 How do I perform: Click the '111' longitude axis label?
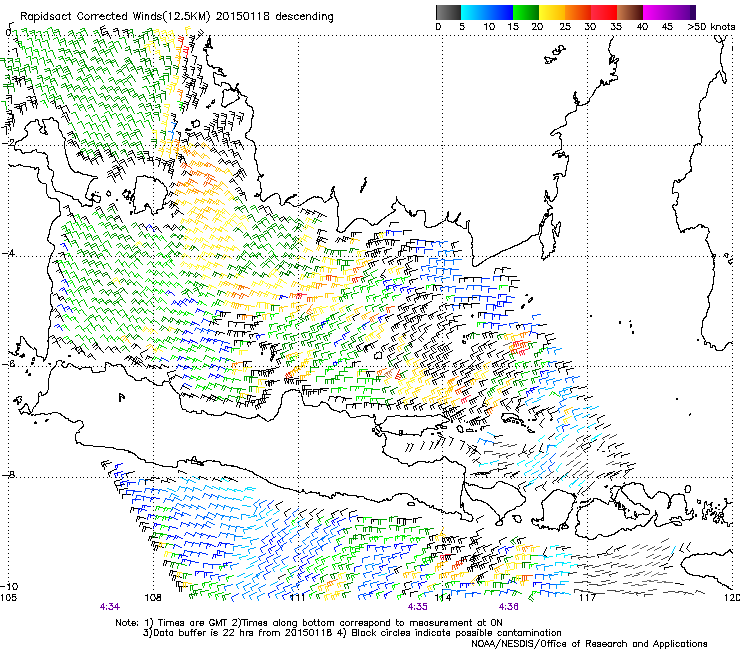[297, 598]
